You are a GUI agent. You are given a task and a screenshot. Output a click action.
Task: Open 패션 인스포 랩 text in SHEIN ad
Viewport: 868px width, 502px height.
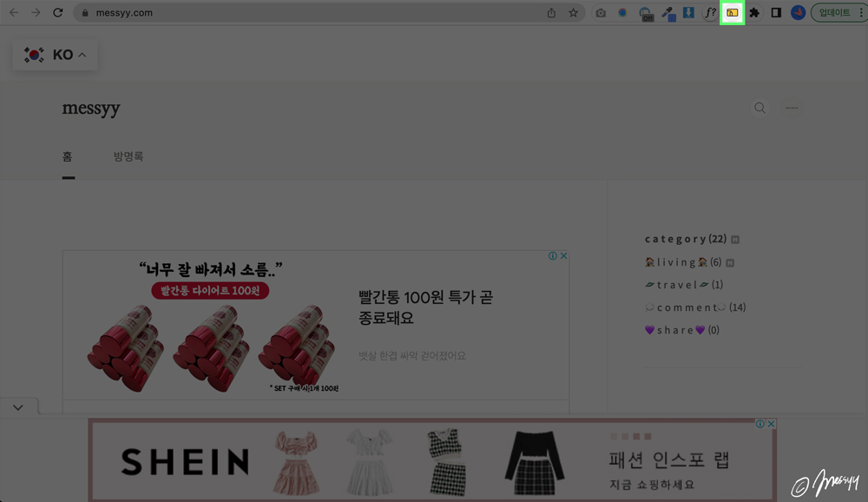tap(669, 459)
